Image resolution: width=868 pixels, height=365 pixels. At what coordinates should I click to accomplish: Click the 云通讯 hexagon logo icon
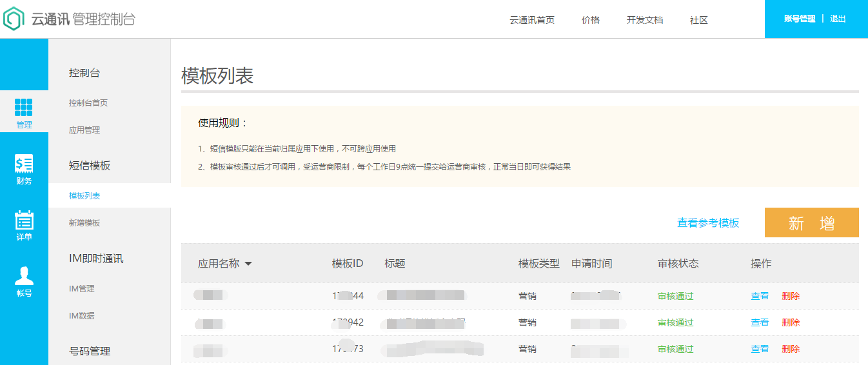pos(13,19)
